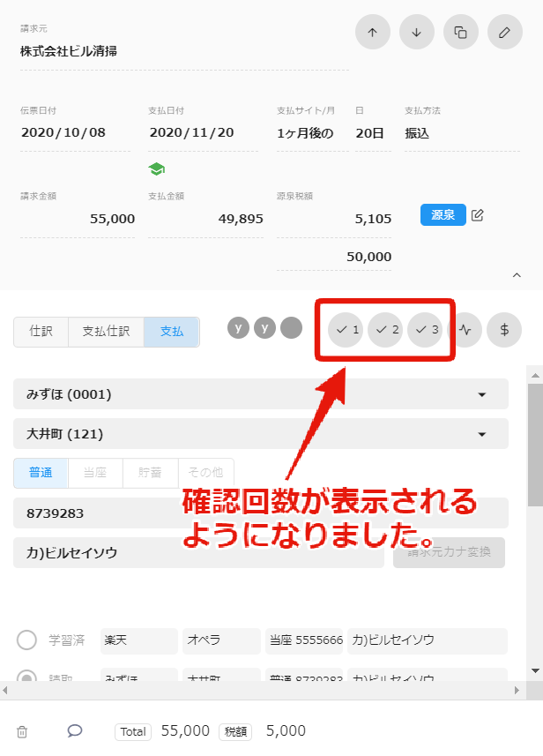This screenshot has height=756, width=543.
Task: Click the trash delete icon
Action: (22, 732)
